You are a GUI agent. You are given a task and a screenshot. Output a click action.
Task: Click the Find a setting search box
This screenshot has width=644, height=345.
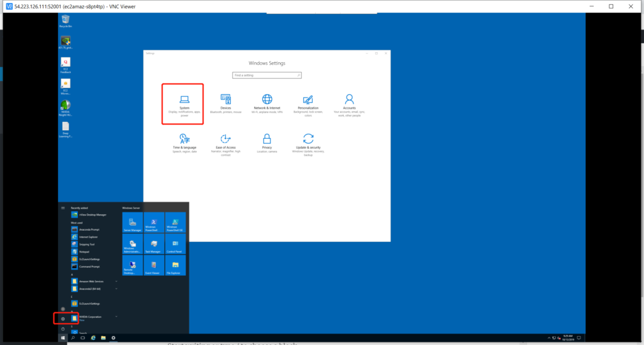point(267,75)
